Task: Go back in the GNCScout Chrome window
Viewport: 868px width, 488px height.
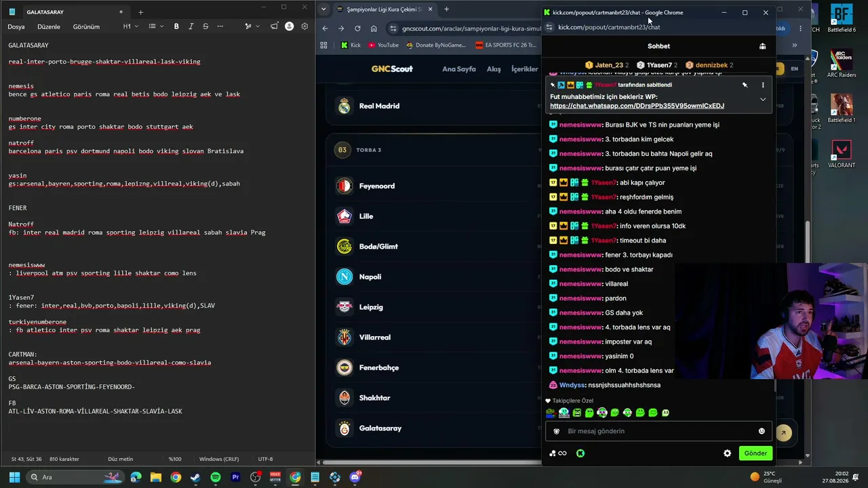Action: 325,28
